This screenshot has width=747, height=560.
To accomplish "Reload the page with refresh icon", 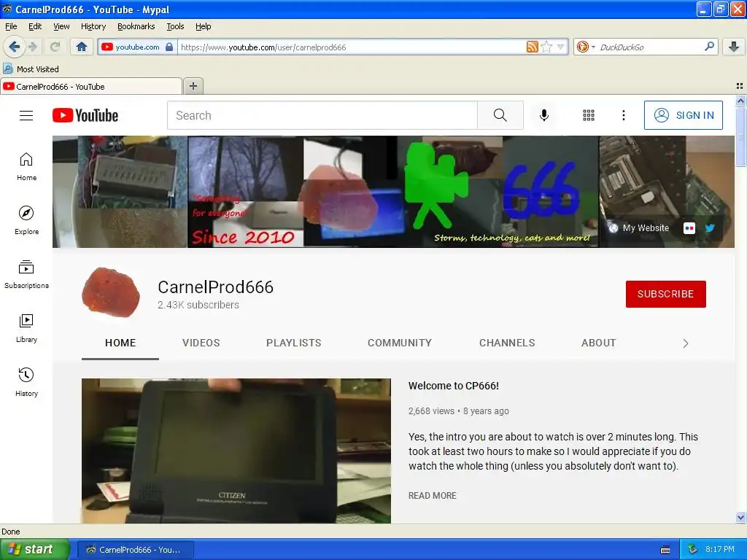I will pyautogui.click(x=55, y=47).
